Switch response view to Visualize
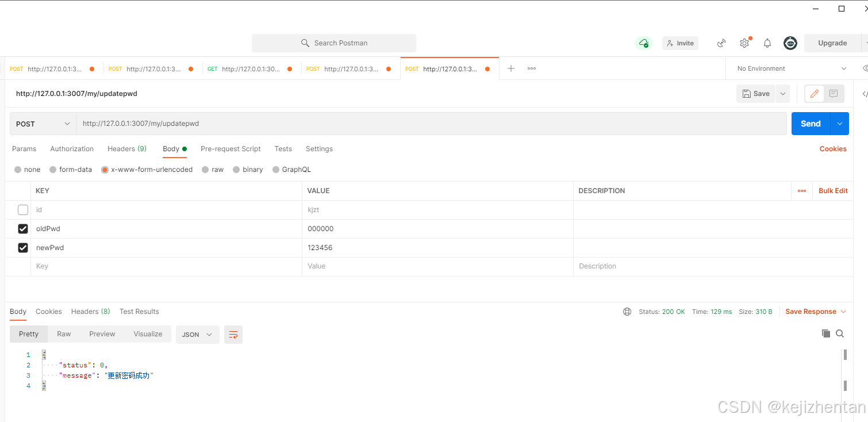868x422 pixels. 148,334
